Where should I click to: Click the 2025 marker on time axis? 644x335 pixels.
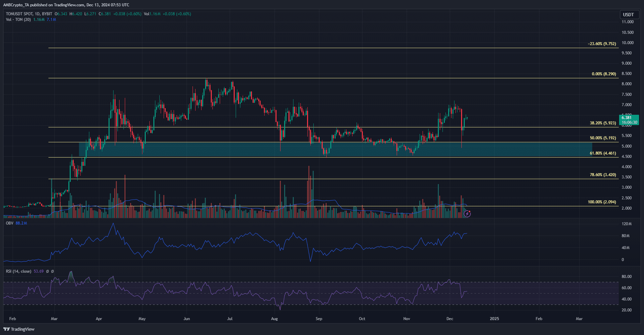pyautogui.click(x=494, y=319)
